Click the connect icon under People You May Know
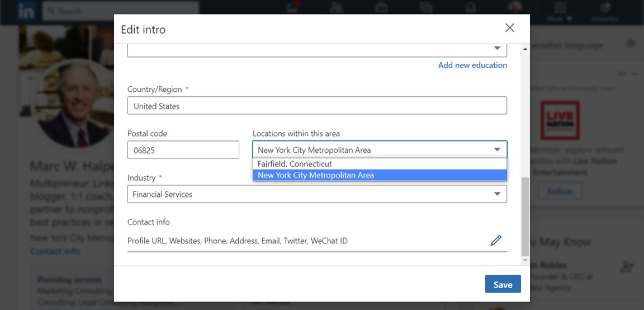644x310 pixels. point(627,267)
